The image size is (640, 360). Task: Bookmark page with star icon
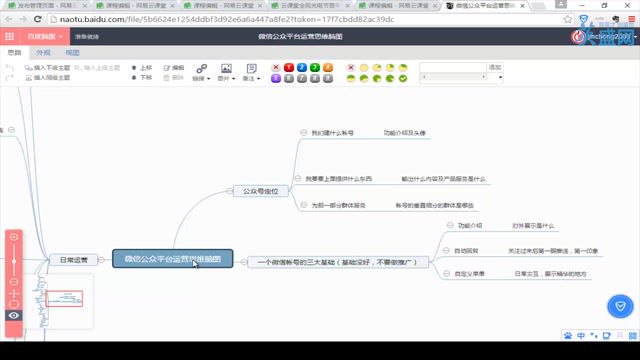567,19
